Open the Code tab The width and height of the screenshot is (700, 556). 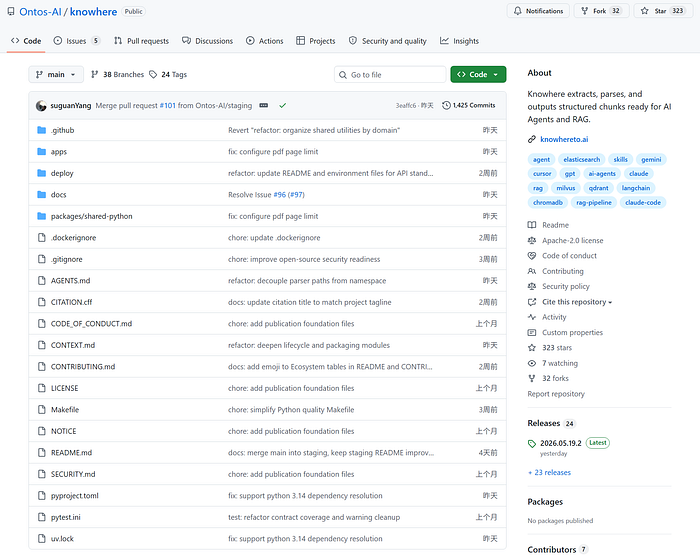pyautogui.click(x=26, y=41)
